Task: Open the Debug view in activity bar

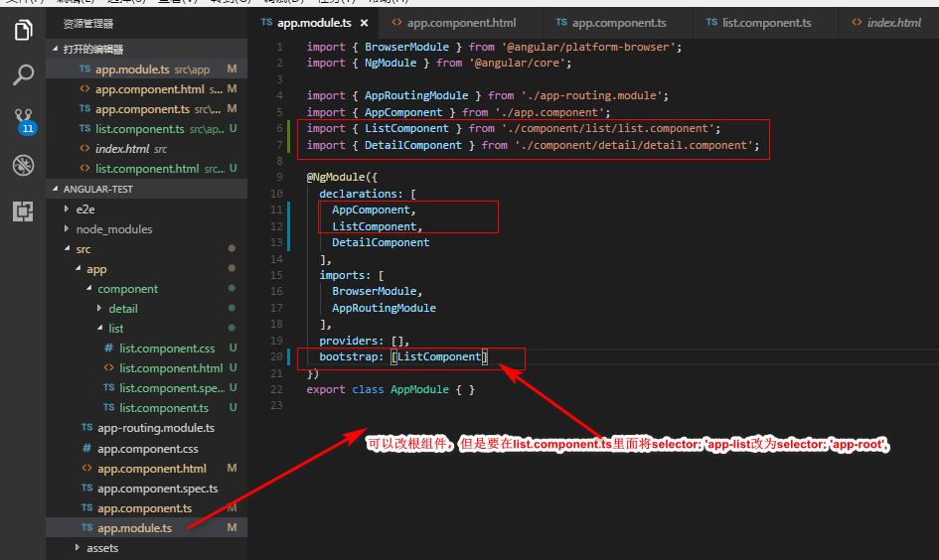Action: 23,166
